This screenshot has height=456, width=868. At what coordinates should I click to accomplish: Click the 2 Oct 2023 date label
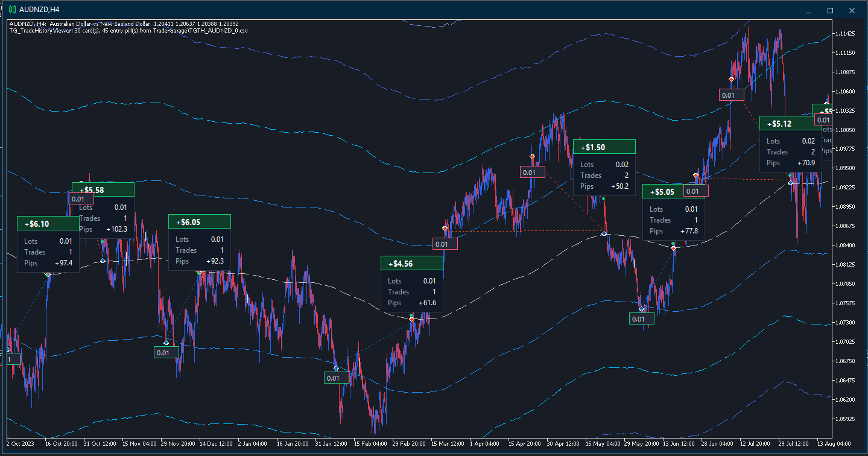click(21, 442)
